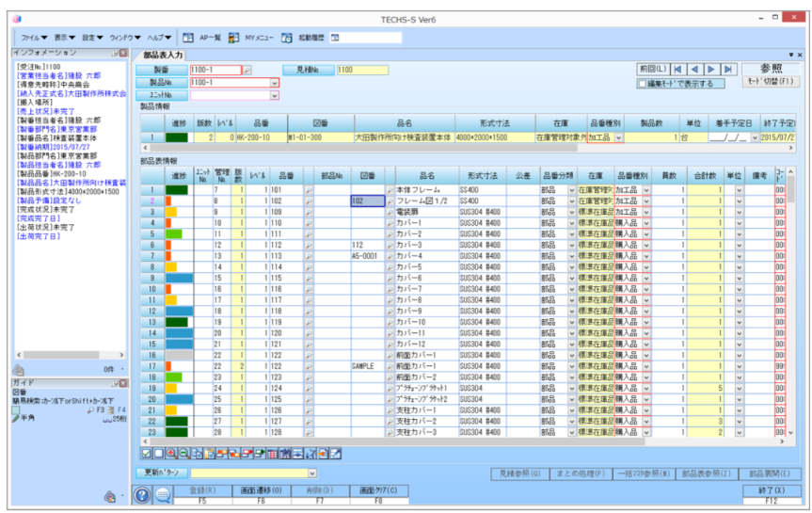812x513 pixels.
Task: Go to next record arrow
Action: coord(711,70)
